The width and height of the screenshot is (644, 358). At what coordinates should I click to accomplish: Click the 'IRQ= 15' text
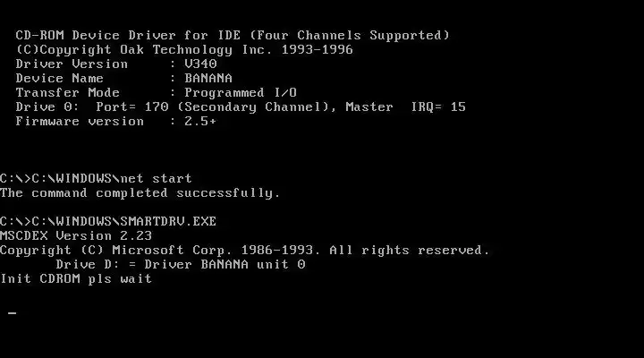click(x=438, y=107)
